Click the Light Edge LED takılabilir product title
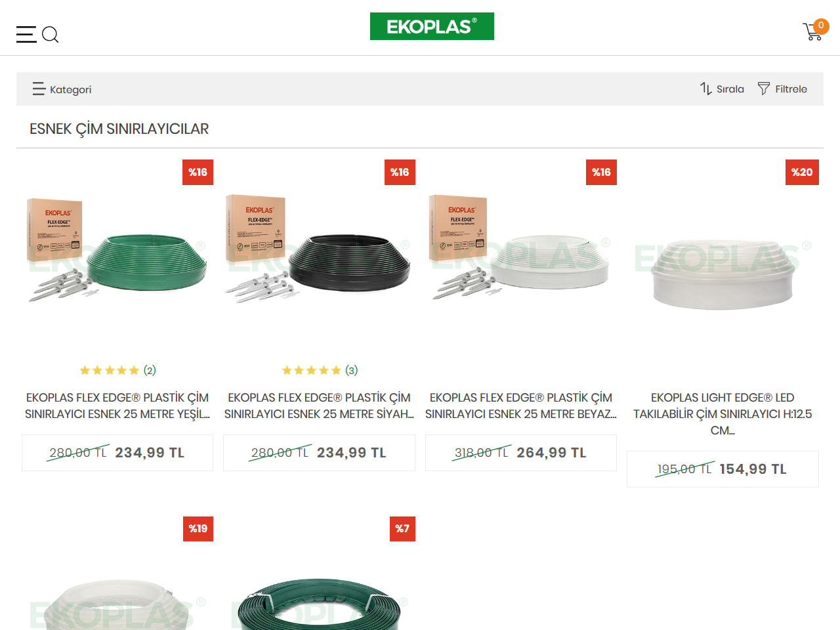Image resolution: width=840 pixels, height=630 pixels. point(723,414)
